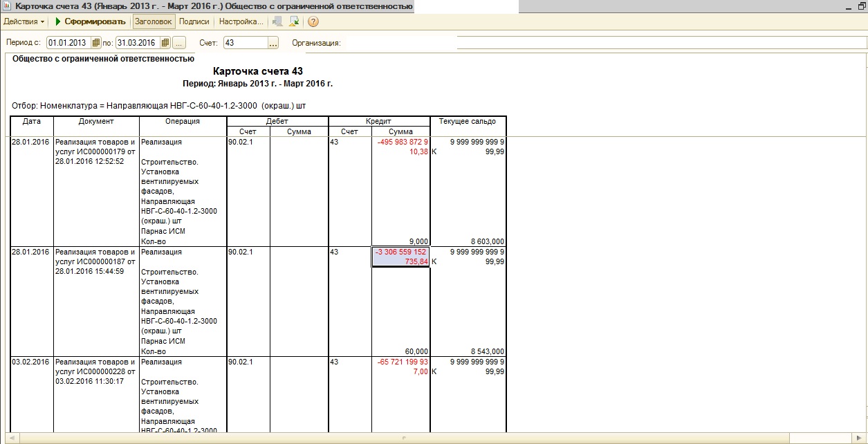Click the Подписи toolbar button

(194, 21)
